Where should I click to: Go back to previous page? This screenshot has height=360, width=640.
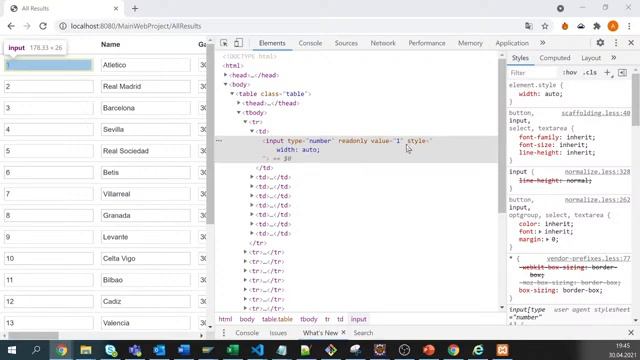coord(11,26)
